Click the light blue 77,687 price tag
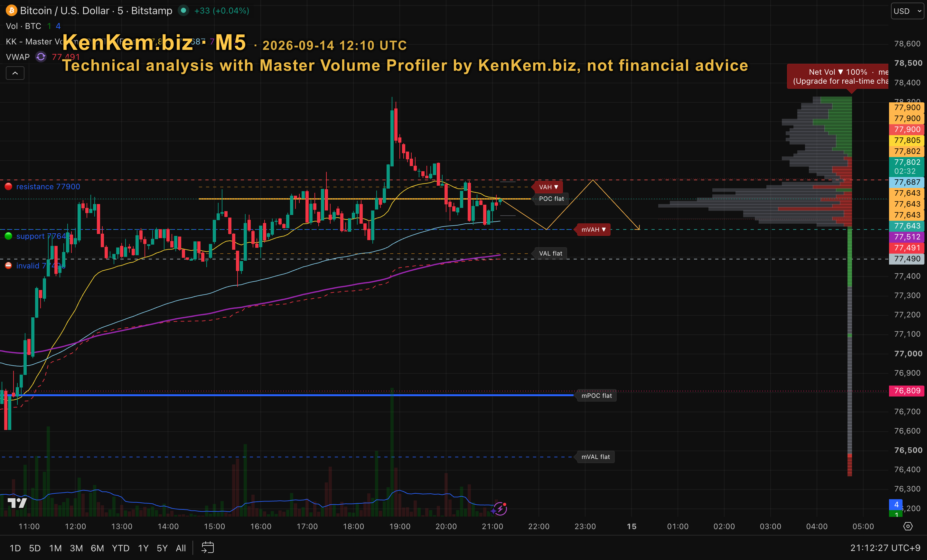 907,182
